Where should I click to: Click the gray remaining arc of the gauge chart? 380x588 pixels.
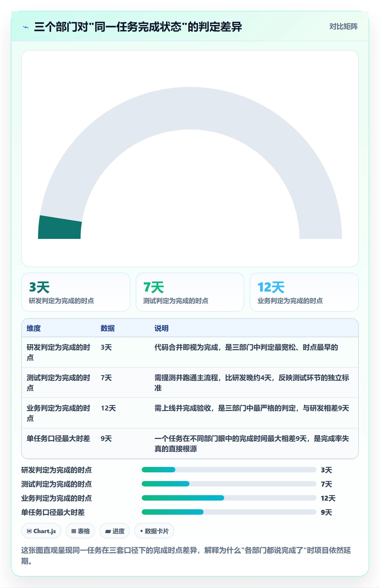click(x=190, y=108)
